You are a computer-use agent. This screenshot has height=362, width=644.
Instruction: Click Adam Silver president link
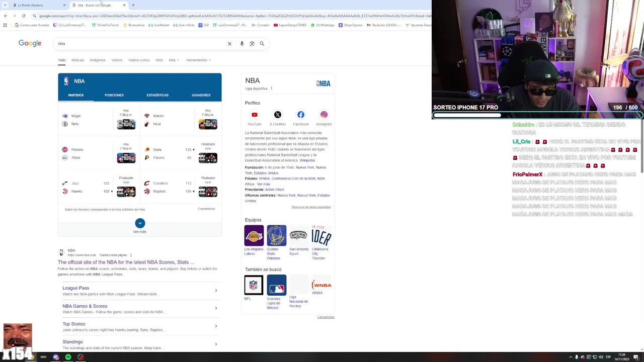tap(275, 190)
